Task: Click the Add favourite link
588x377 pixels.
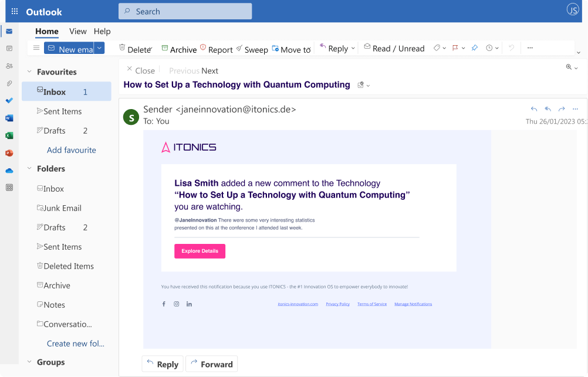Action: tap(71, 150)
